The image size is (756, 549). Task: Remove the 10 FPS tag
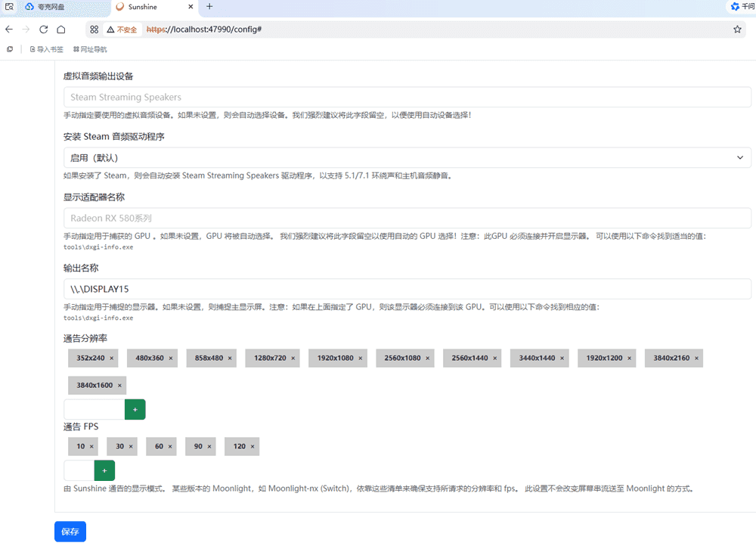91,447
